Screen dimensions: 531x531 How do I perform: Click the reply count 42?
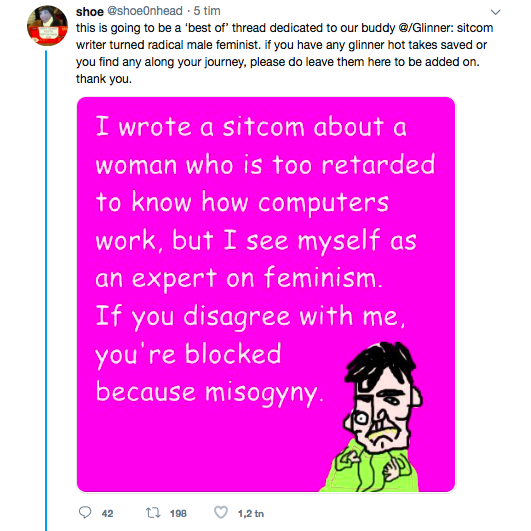107,514
